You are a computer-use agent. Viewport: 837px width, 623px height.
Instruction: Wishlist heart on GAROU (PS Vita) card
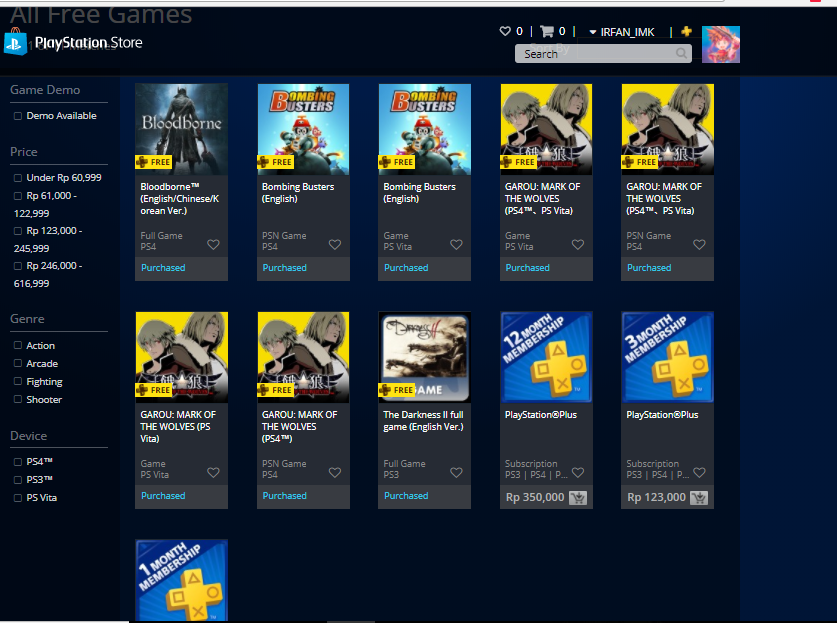click(x=214, y=472)
